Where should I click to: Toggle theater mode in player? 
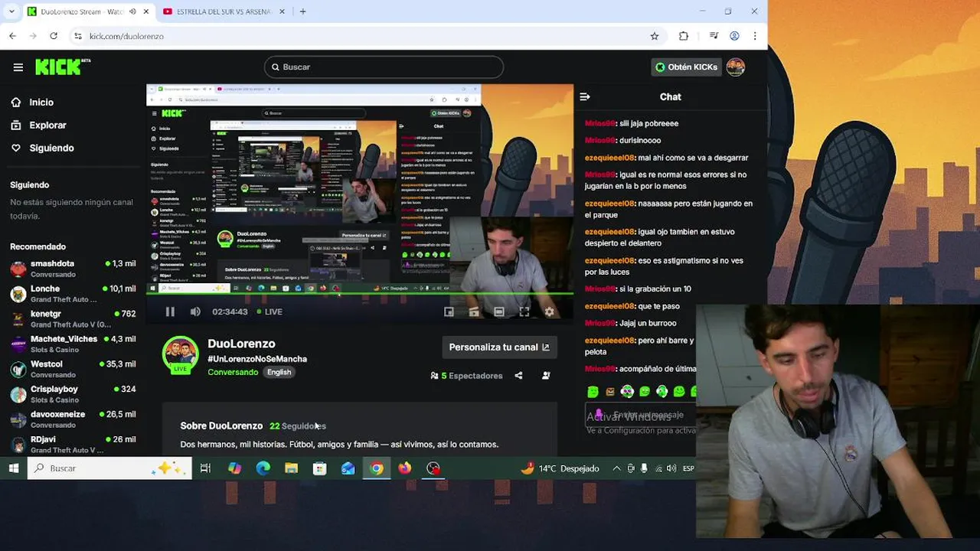point(499,311)
